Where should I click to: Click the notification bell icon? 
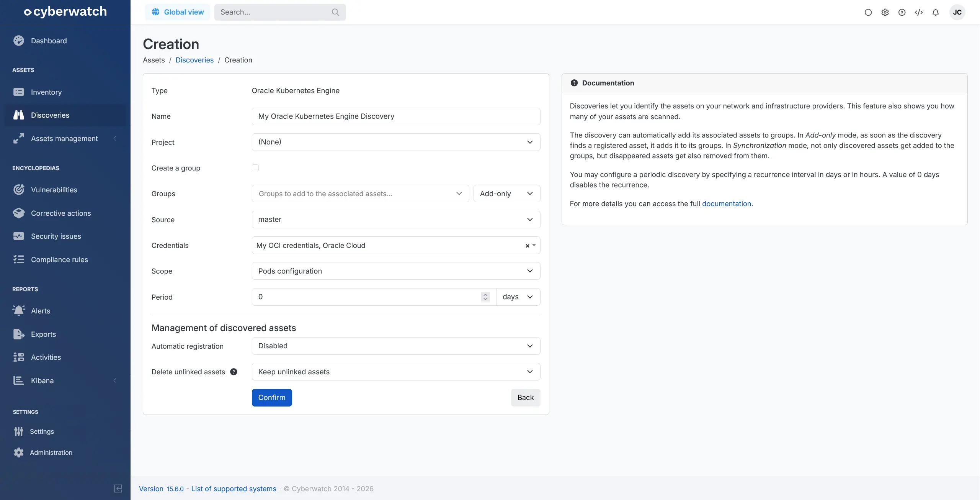point(935,12)
